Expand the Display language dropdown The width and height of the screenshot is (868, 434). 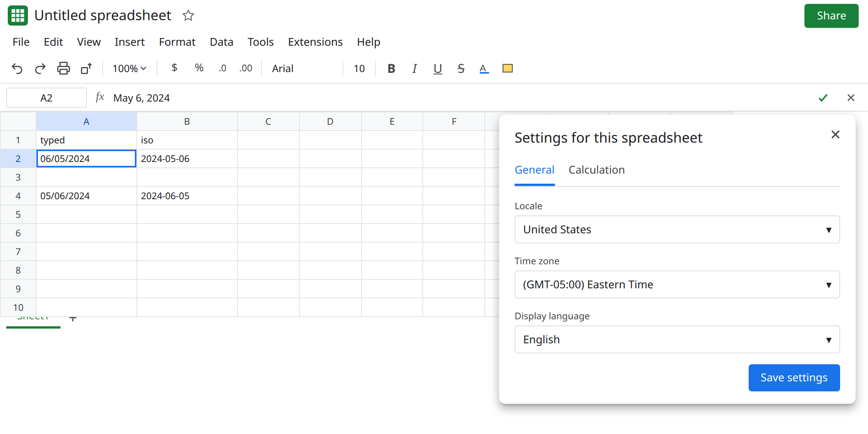click(677, 339)
